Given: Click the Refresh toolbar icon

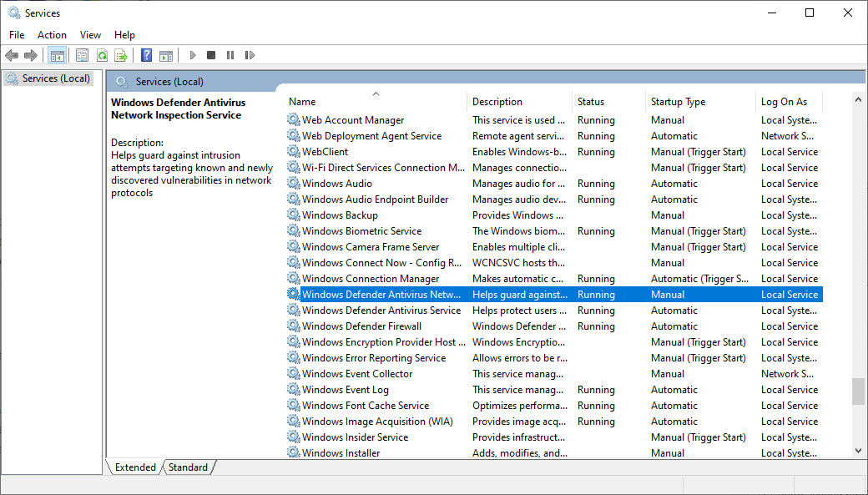Looking at the screenshot, I should point(102,55).
